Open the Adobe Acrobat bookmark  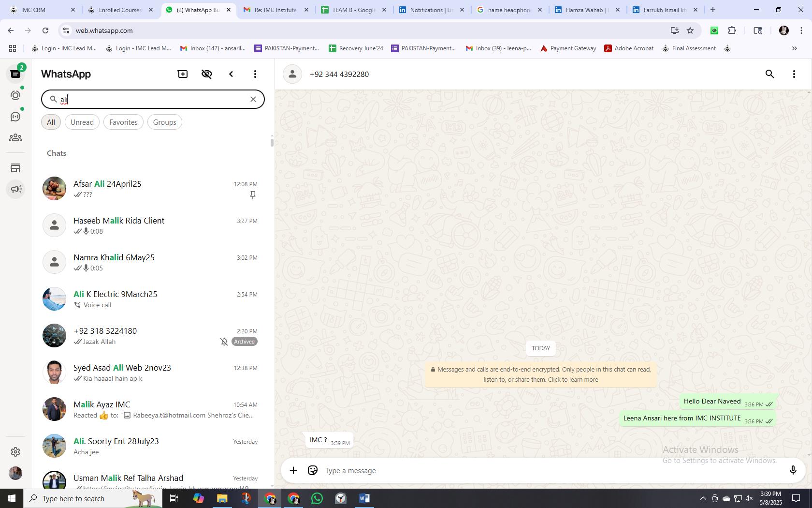[629, 48]
